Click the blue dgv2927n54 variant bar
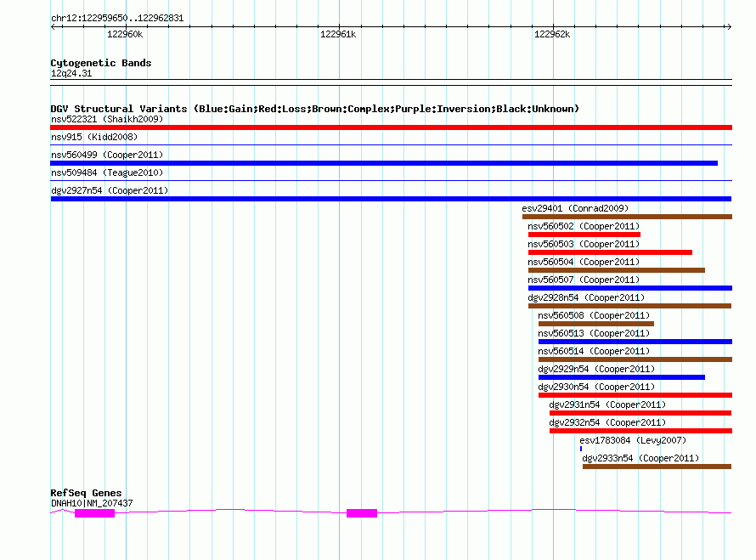756x560 pixels. (391, 199)
